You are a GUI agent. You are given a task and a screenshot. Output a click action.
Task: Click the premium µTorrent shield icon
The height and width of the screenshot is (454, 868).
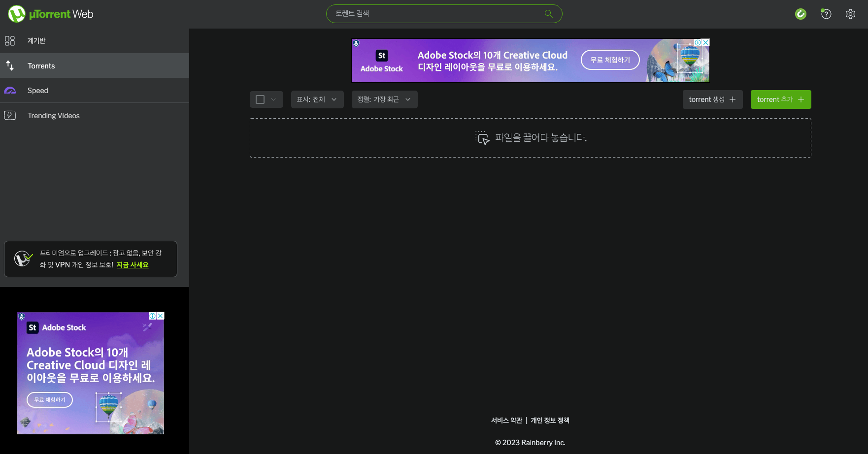(x=23, y=258)
